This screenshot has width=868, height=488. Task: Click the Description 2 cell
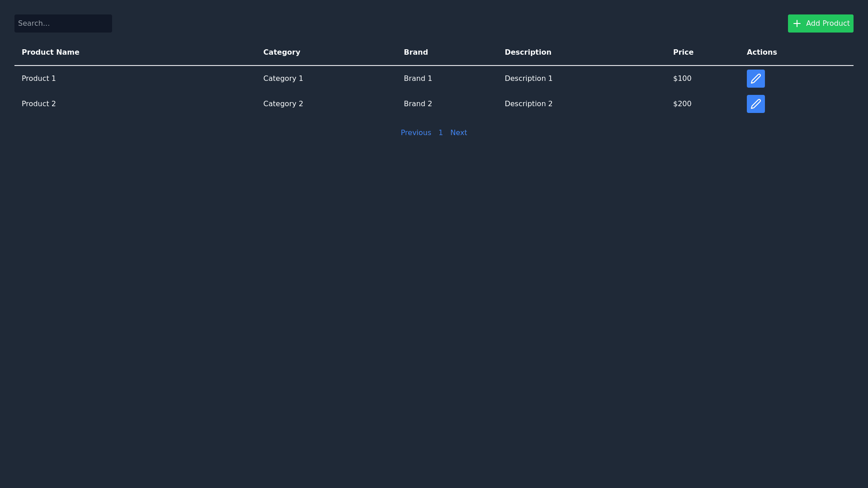point(528,104)
